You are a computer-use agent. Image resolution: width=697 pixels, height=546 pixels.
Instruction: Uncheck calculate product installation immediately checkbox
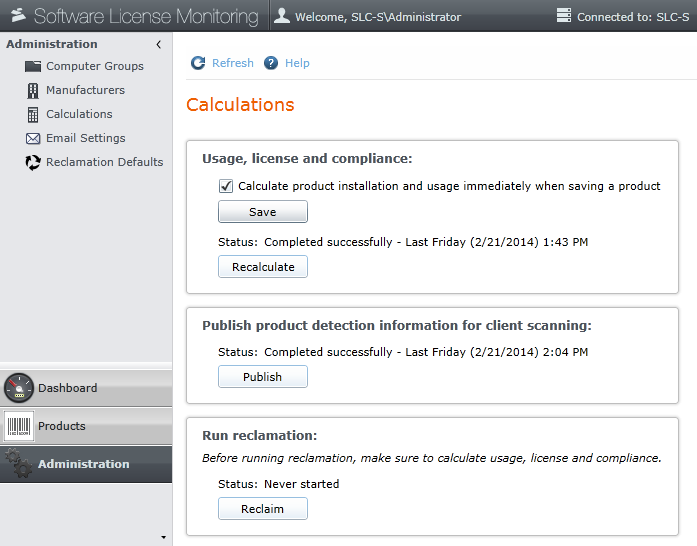226,186
